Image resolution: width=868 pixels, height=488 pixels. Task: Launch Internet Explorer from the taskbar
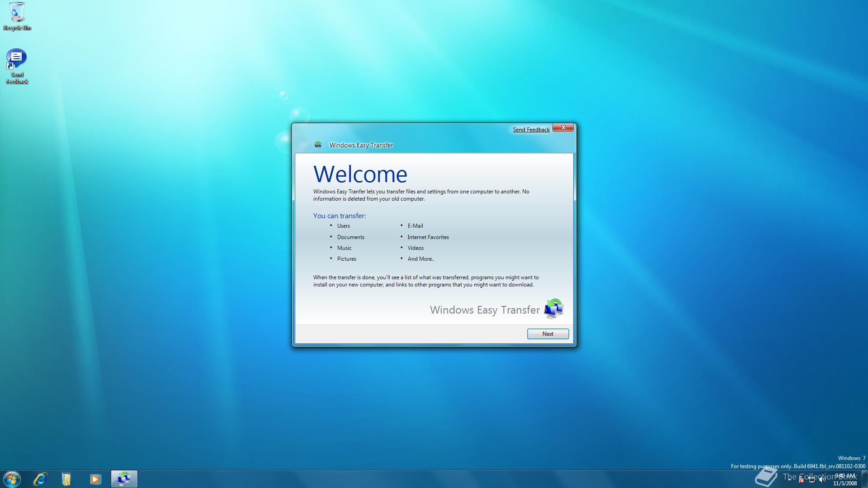click(x=40, y=479)
